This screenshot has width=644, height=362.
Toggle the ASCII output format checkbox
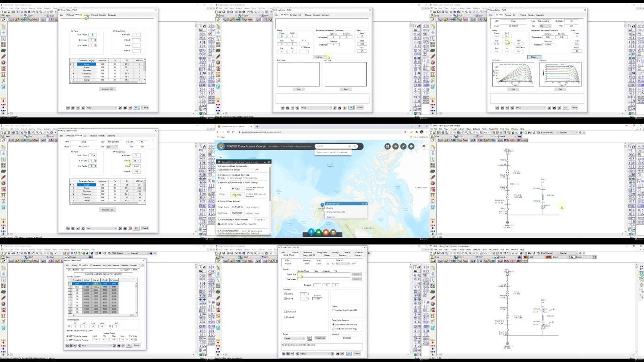pyautogui.click(x=219, y=224)
